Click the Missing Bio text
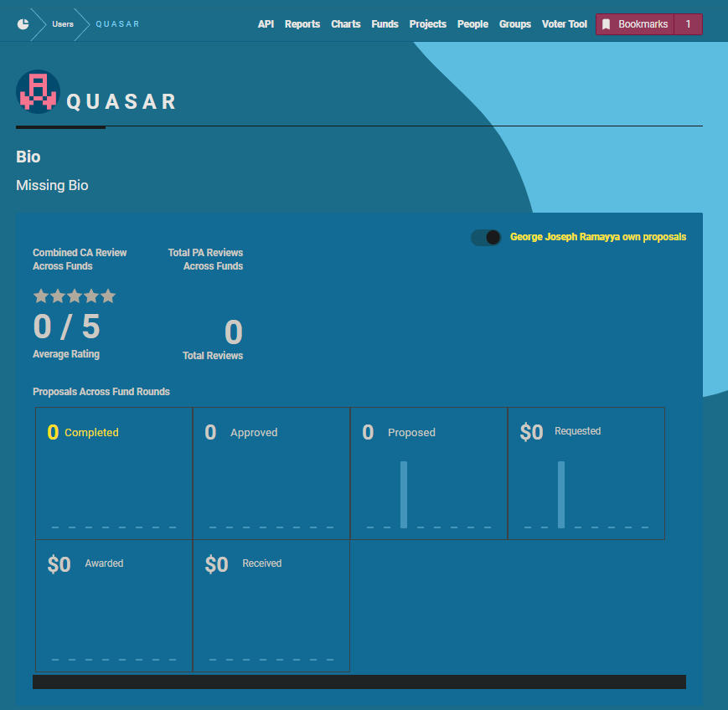The width and height of the screenshot is (728, 710). [52, 185]
